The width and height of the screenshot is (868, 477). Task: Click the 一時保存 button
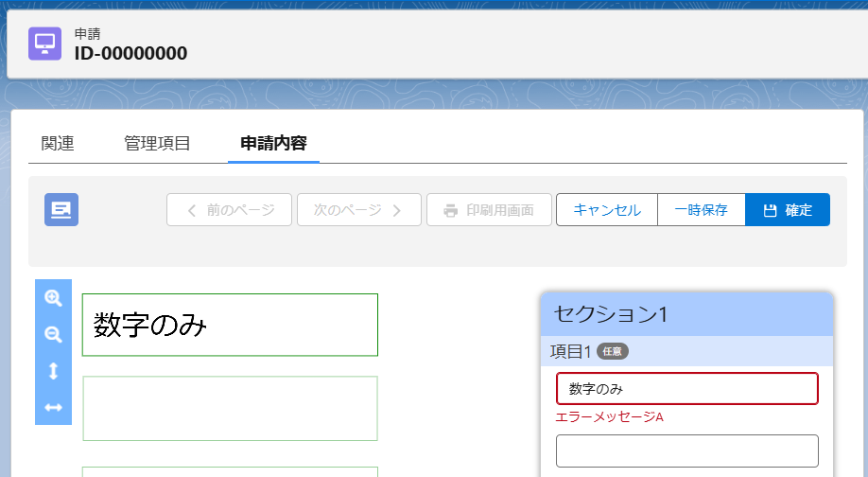pos(702,209)
